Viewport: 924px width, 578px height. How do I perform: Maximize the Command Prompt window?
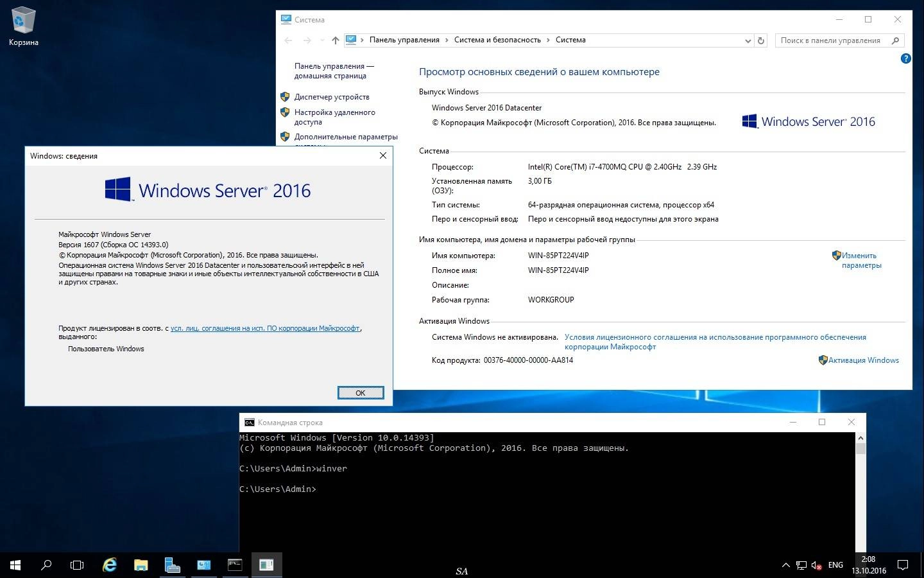click(822, 422)
